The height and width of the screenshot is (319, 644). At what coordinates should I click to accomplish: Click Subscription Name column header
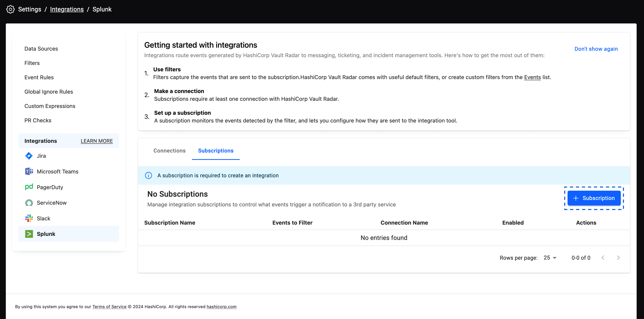tap(170, 223)
